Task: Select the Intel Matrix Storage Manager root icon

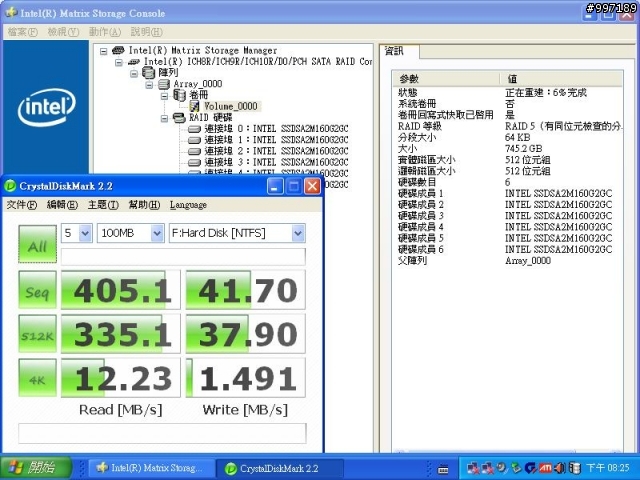Action: click(x=118, y=50)
